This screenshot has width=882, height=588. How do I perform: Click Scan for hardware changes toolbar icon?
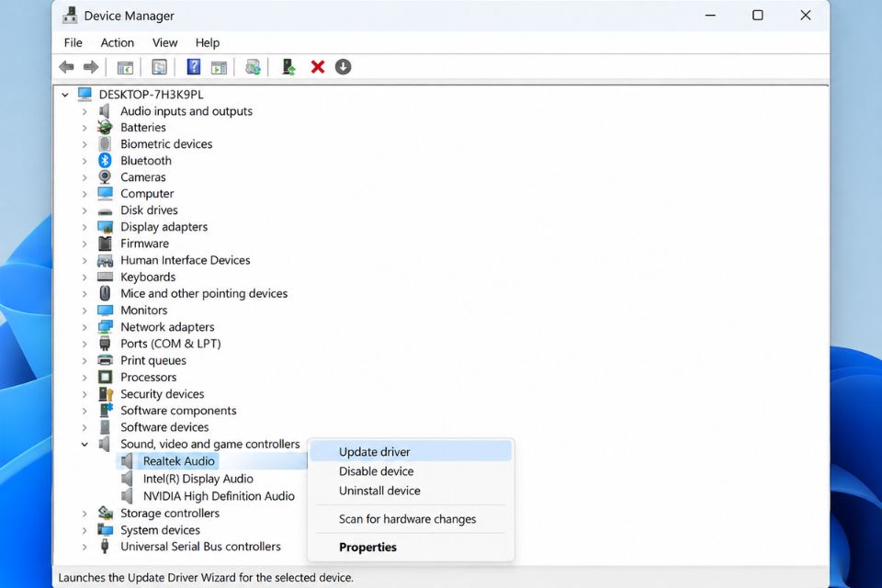tap(254, 67)
